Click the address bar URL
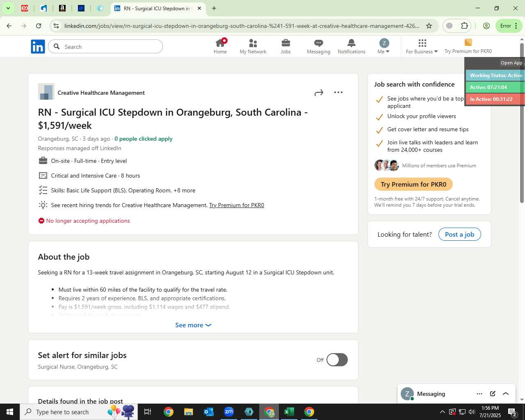The image size is (525, 420). (x=242, y=26)
